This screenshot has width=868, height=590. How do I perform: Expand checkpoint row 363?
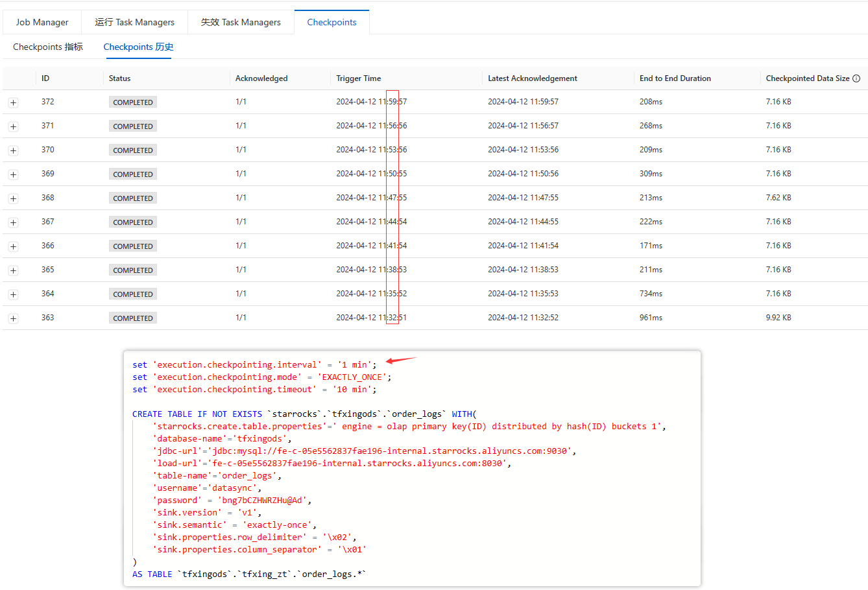(13, 318)
